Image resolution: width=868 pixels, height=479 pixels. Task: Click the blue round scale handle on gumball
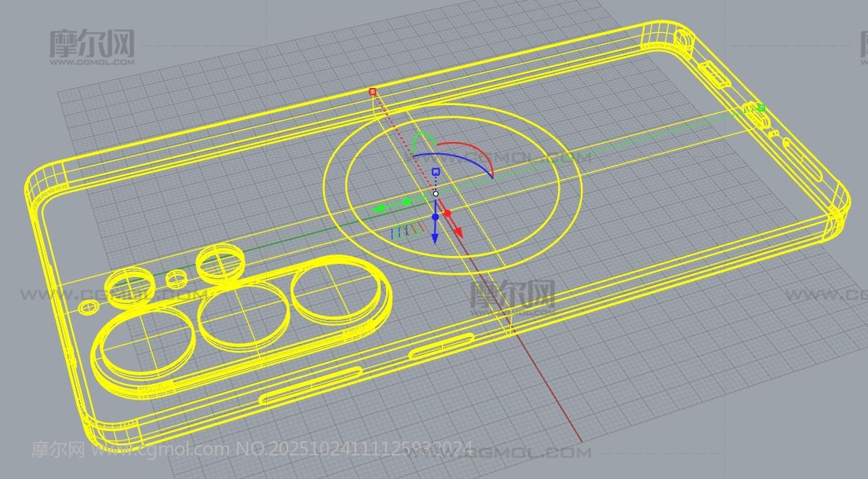[435, 217]
